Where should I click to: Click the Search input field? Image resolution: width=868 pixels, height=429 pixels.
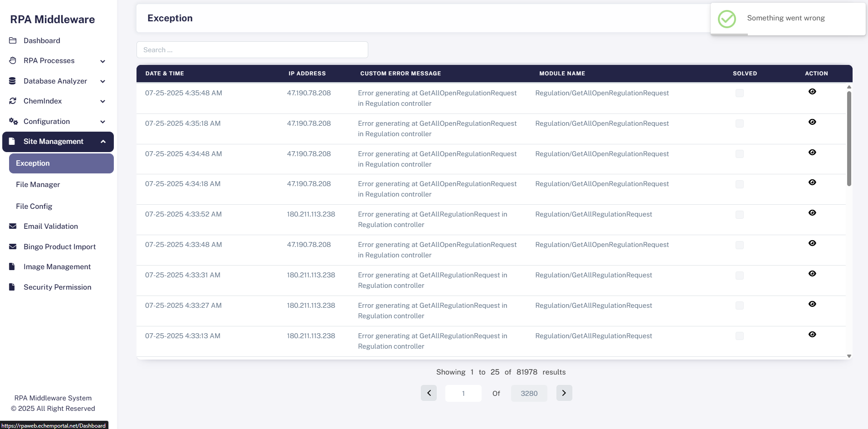[252, 50]
